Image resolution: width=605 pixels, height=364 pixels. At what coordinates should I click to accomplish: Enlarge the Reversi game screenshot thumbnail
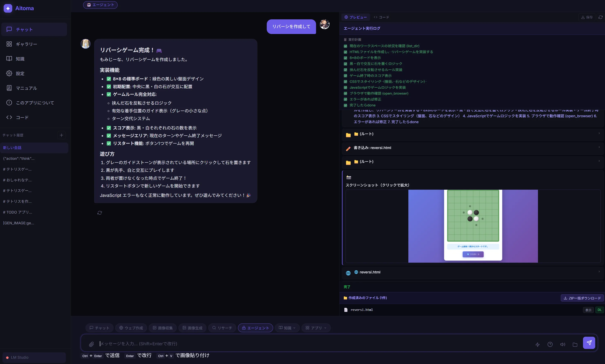point(473,226)
